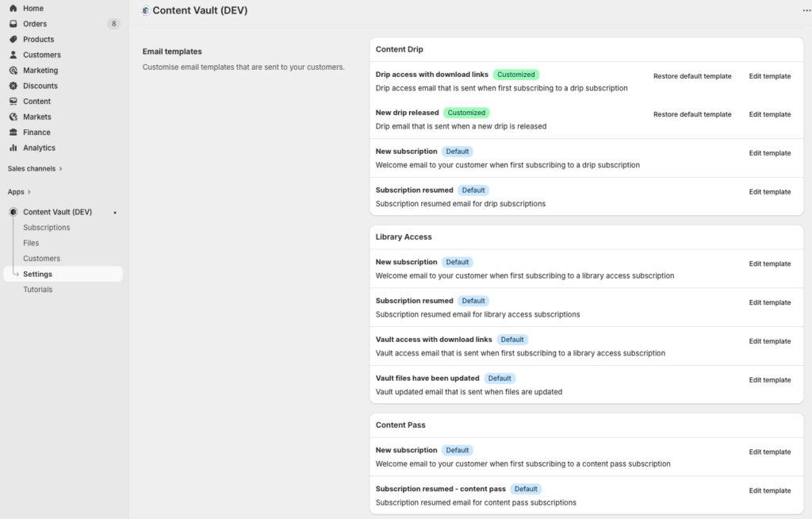Open the Analytics bar chart icon
This screenshot has width=812, height=519.
pyautogui.click(x=13, y=148)
